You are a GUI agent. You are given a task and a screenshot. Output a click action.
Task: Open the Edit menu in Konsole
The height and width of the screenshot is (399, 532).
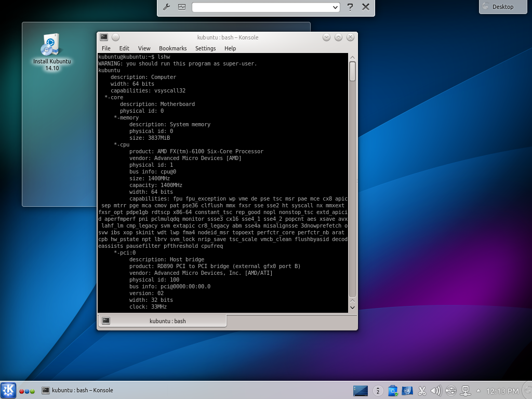(124, 48)
